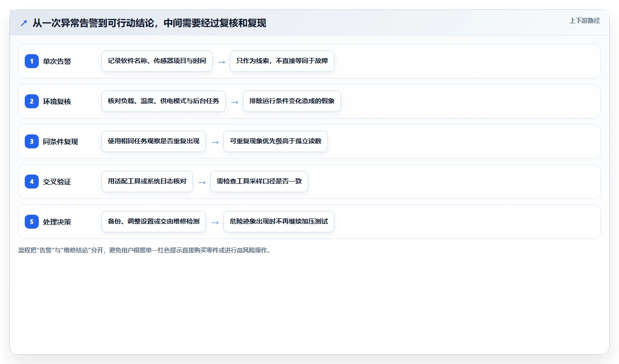
Task: Click the arrow in the 单次告警 row
Action: 221,62
